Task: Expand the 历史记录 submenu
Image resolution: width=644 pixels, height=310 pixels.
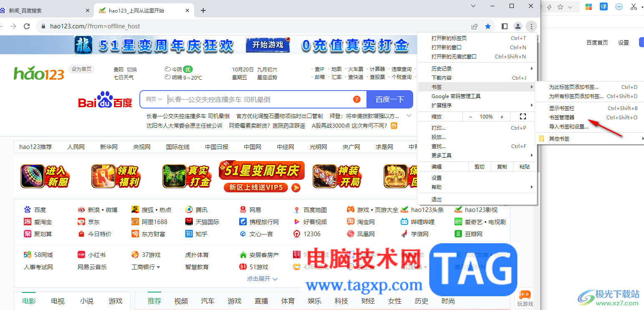Action: (477, 69)
